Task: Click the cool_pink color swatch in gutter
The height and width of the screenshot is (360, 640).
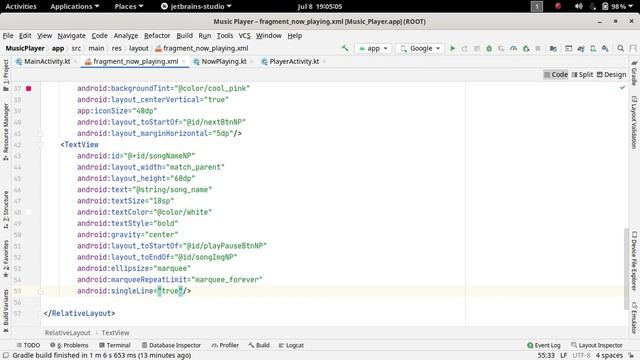Action: click(29, 88)
